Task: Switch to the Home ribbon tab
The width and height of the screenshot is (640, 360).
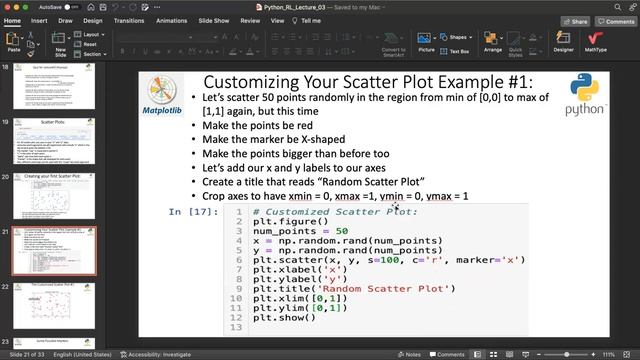Action: click(12, 21)
